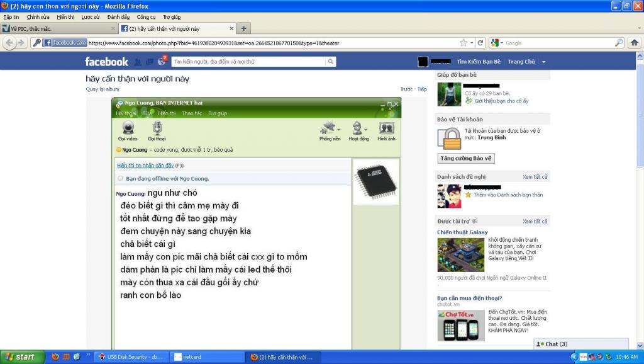644x364 pixels.
Task: Expand hidden tray icons arrow
Action: 574,357
